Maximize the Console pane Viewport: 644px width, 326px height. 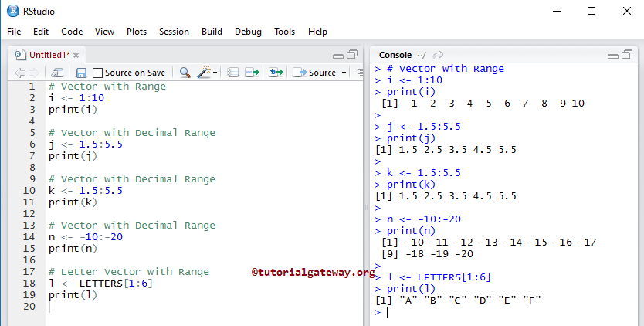627,54
